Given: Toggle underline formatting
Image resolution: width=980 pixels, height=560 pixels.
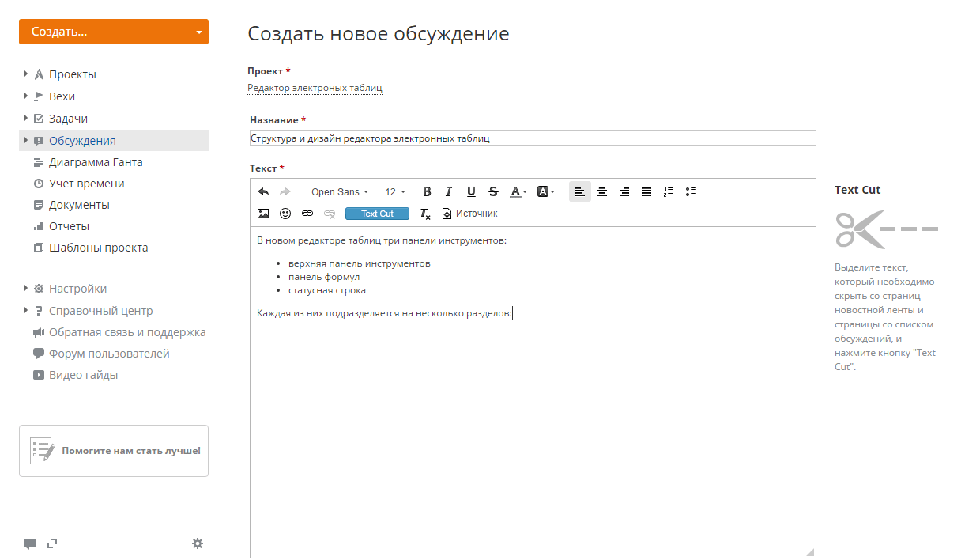Looking at the screenshot, I should click(x=471, y=191).
